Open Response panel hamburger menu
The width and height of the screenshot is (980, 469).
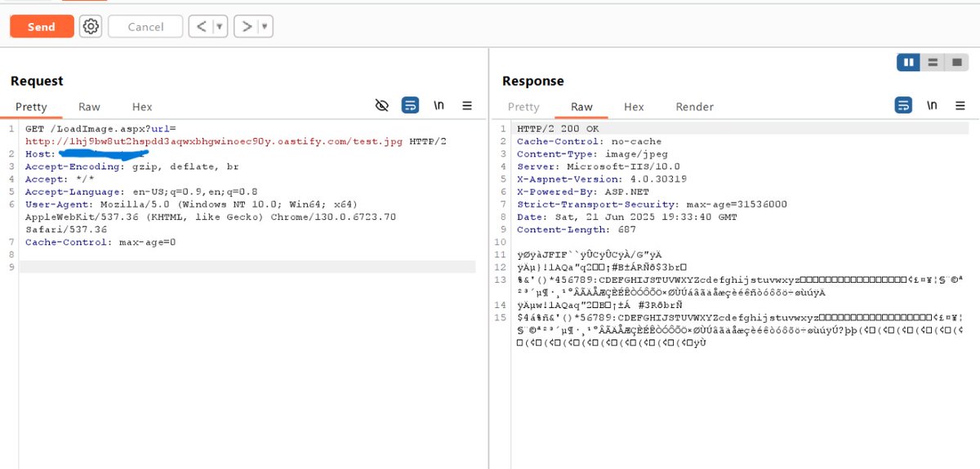click(960, 105)
